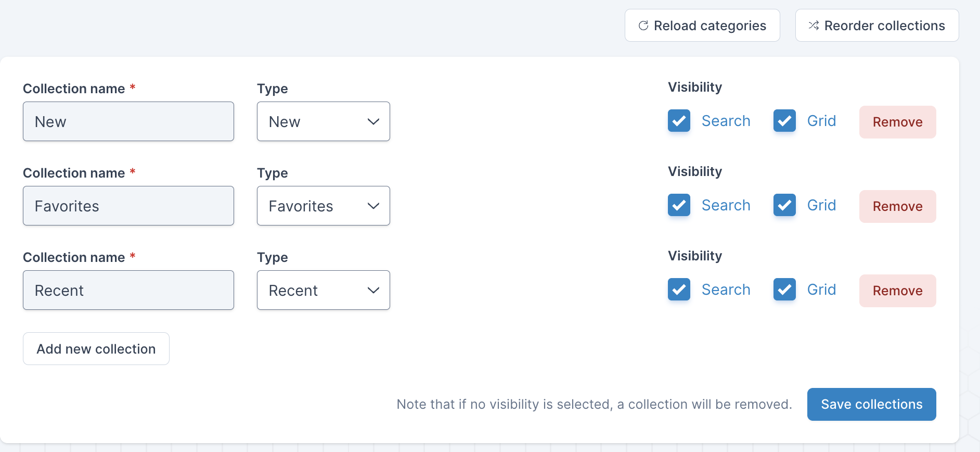980x452 pixels.
Task: Click Add new collection button
Action: (x=96, y=349)
